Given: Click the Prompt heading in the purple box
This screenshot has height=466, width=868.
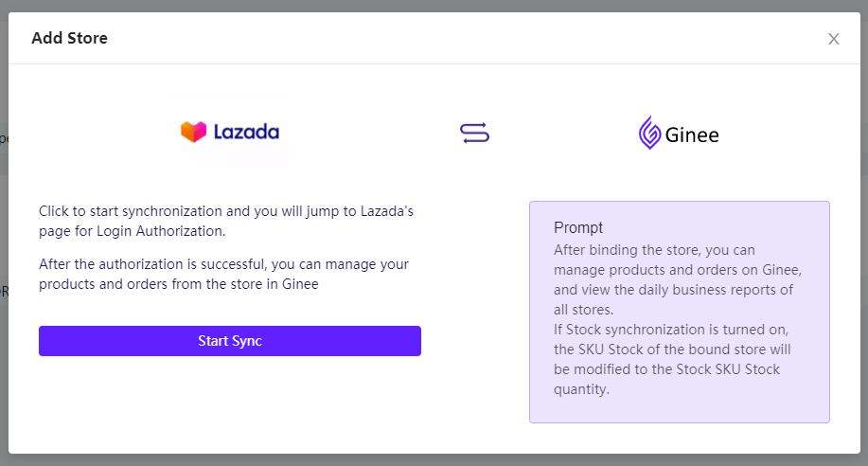Looking at the screenshot, I should coord(578,227).
